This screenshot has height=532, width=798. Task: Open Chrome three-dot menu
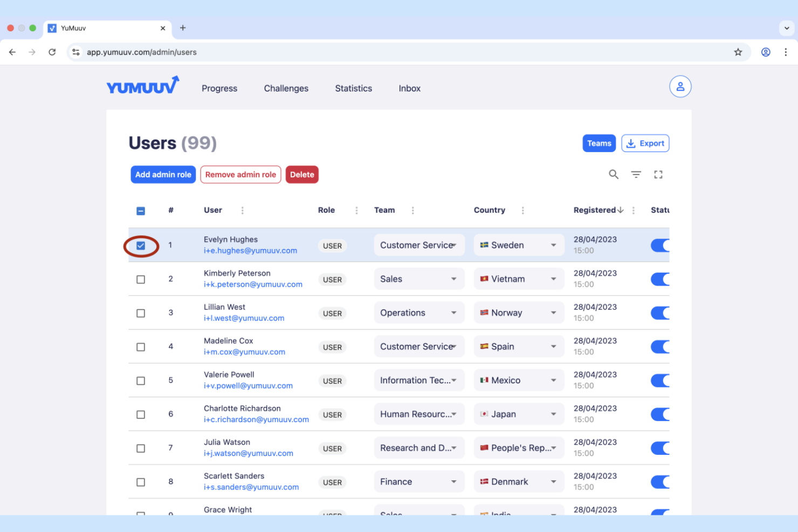click(x=786, y=52)
